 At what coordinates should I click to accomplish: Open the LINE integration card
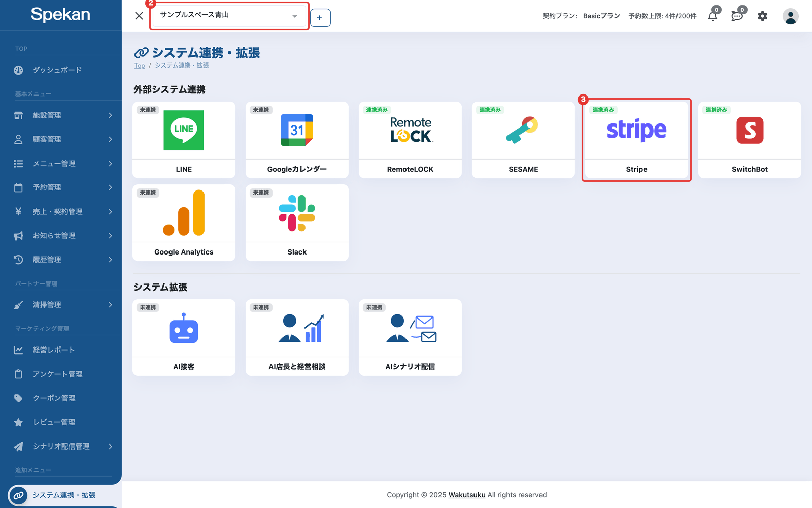(184, 140)
